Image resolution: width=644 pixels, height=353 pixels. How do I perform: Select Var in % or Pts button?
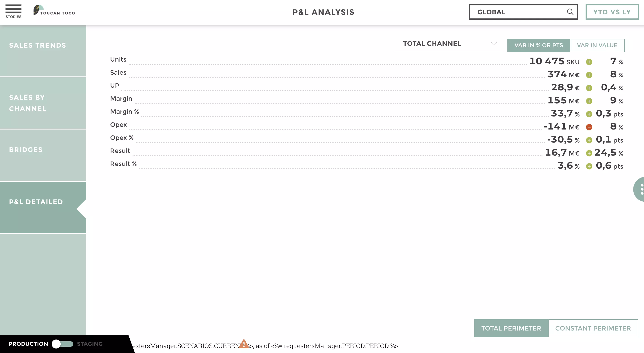pyautogui.click(x=538, y=45)
